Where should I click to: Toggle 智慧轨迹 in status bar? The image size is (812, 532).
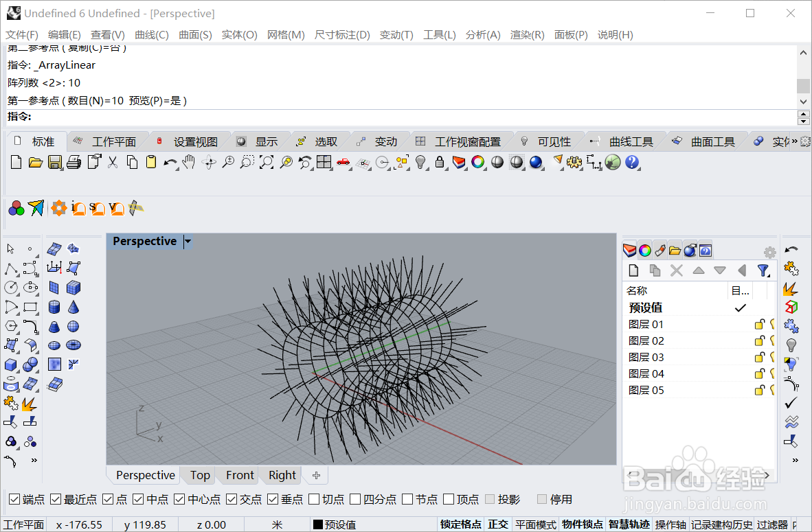coord(629,524)
